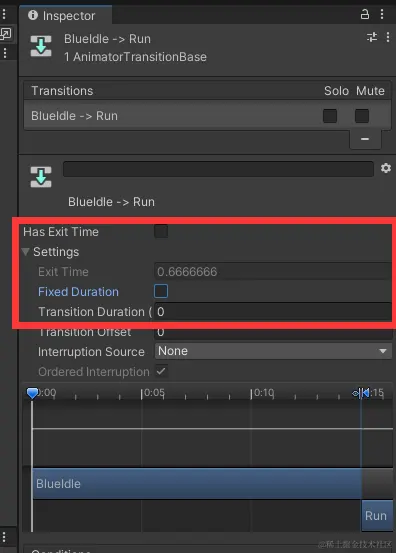Image resolution: width=396 pixels, height=553 pixels.
Task: Enable Mute for BlueIdle -> Run transition
Action: click(x=362, y=116)
